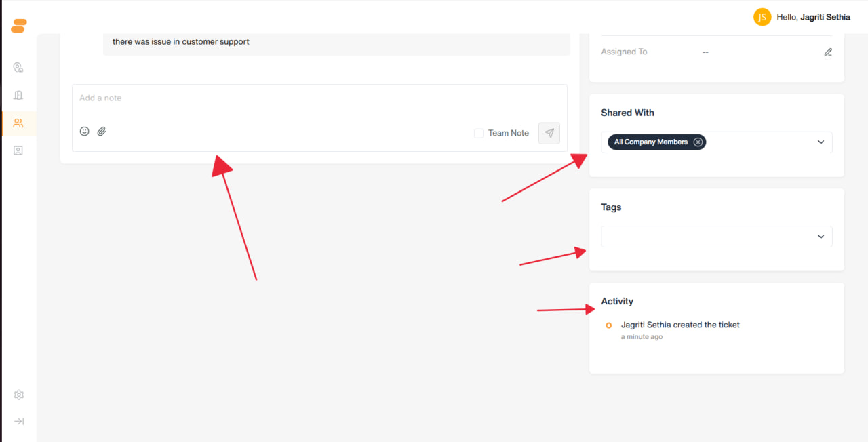
Task: Send the note with paper plane button
Action: pos(549,133)
